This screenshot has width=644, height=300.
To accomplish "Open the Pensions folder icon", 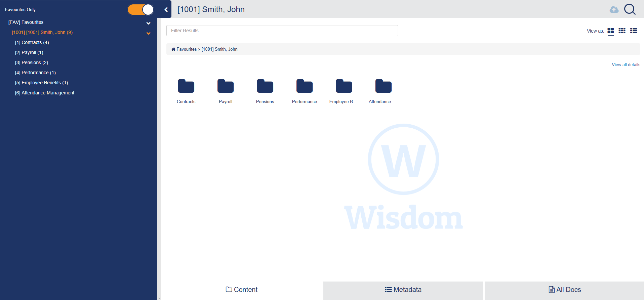I will pos(265,86).
